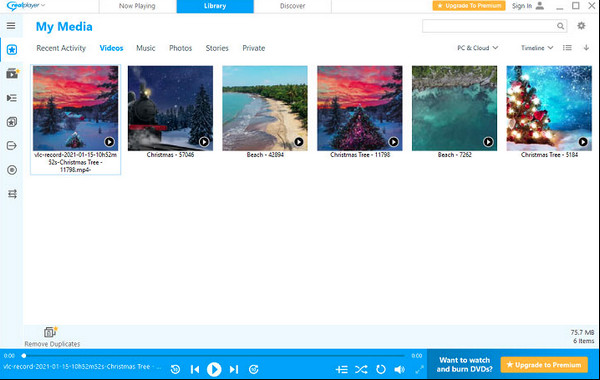
Task: Click the forward 30 seconds button
Action: (x=253, y=369)
